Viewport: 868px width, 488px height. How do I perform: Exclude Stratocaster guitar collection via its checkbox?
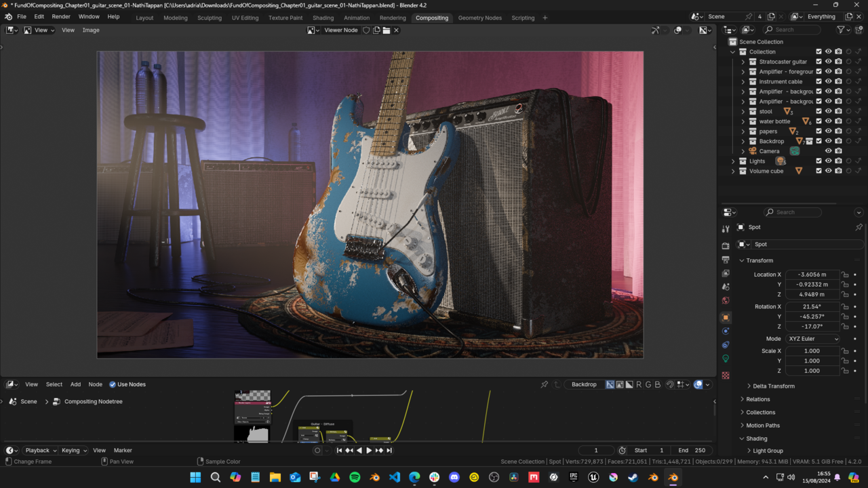[x=818, y=62]
